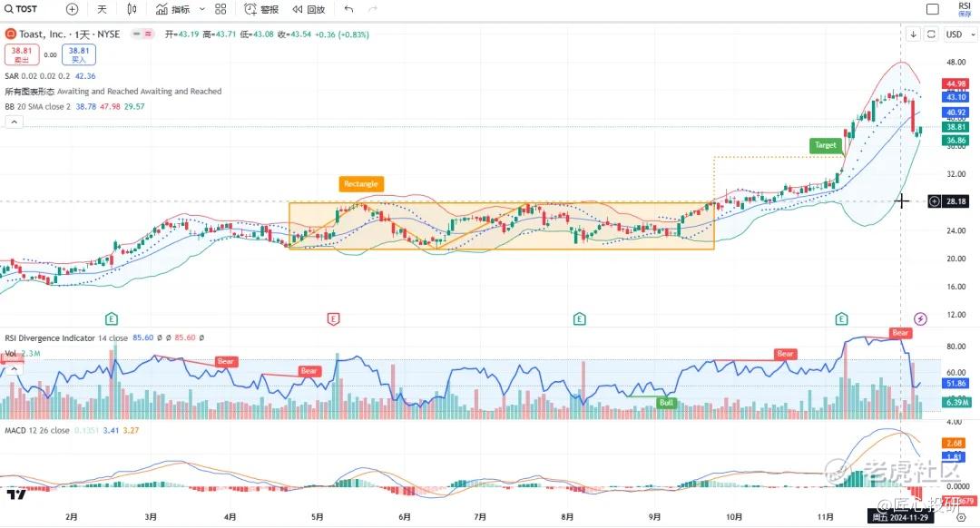The image size is (980, 528).
Task: Open the red May earnings E marker
Action: [x=333, y=319]
